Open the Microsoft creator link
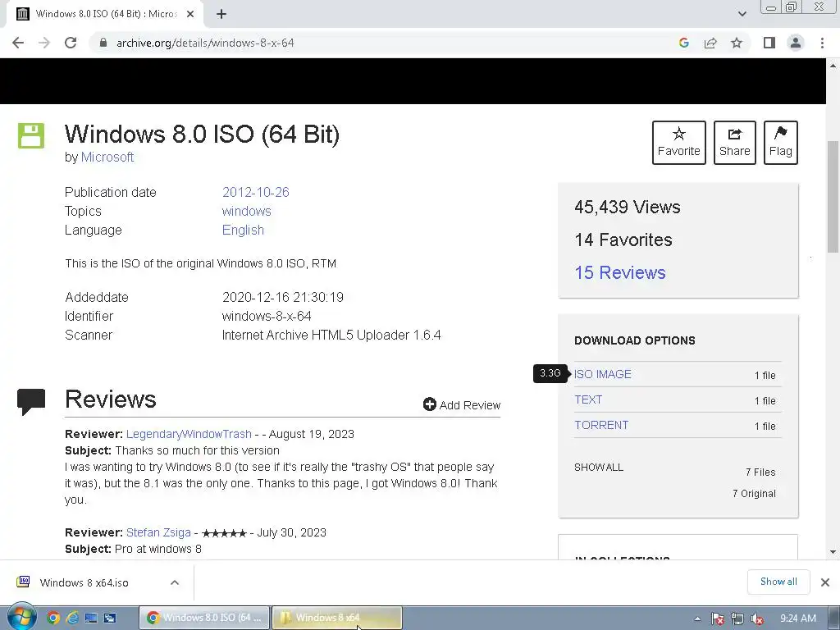This screenshot has width=840, height=630. pyautogui.click(x=107, y=157)
